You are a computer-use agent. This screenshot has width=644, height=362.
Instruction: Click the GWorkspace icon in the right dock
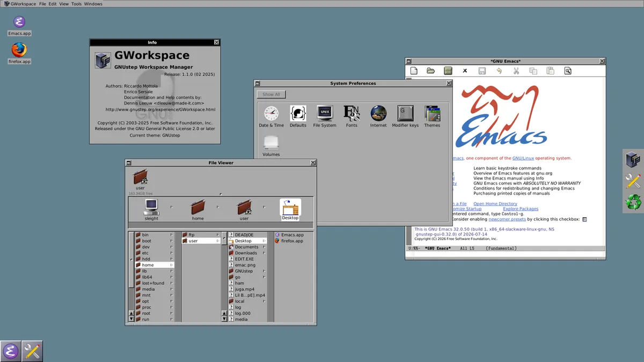[x=633, y=159]
